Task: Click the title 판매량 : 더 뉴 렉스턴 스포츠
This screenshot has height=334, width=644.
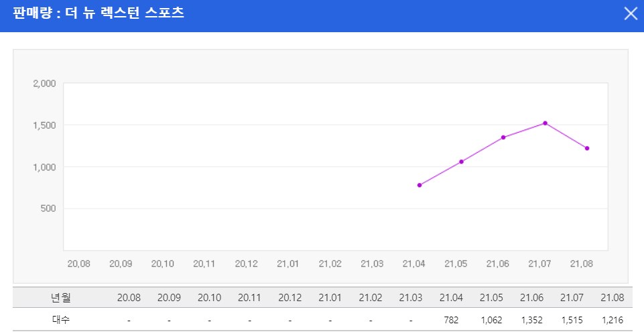Action: pos(98,13)
